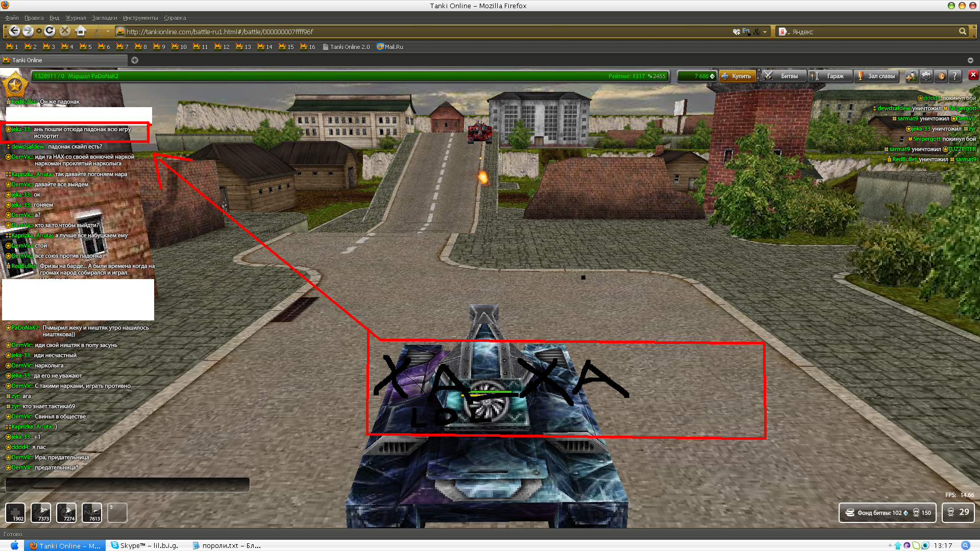Use the repair kit supply 1902
Screen dimensions: 980x551
point(15,512)
